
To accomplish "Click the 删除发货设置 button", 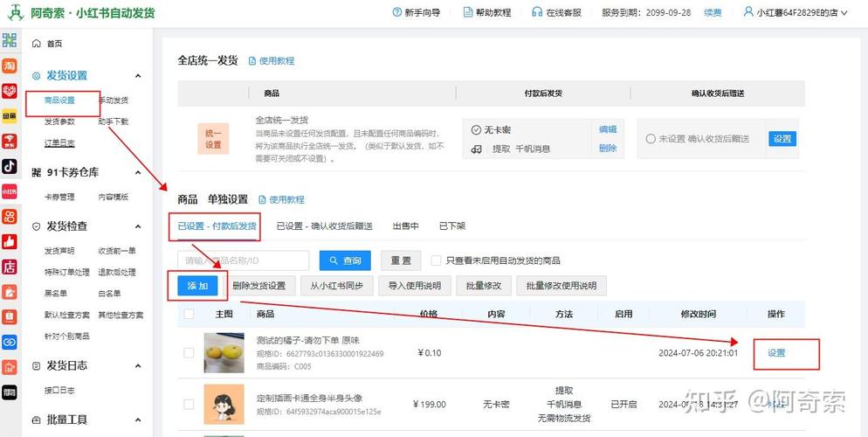I will point(259,286).
